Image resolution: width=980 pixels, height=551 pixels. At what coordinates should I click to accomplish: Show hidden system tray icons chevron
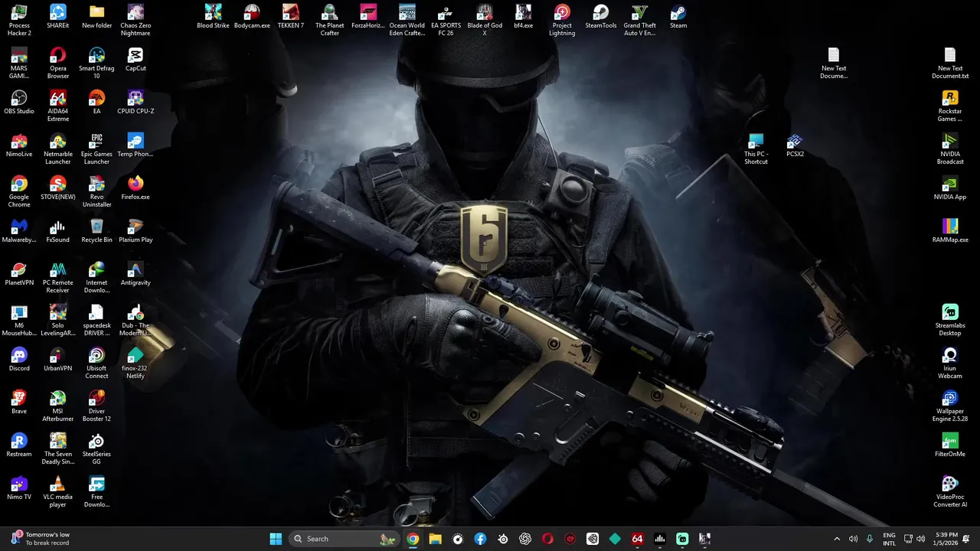pyautogui.click(x=837, y=539)
